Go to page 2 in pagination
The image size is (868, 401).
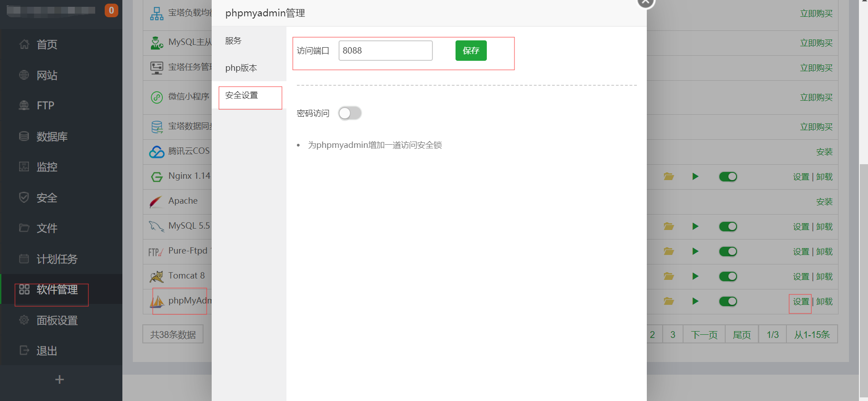click(x=653, y=334)
